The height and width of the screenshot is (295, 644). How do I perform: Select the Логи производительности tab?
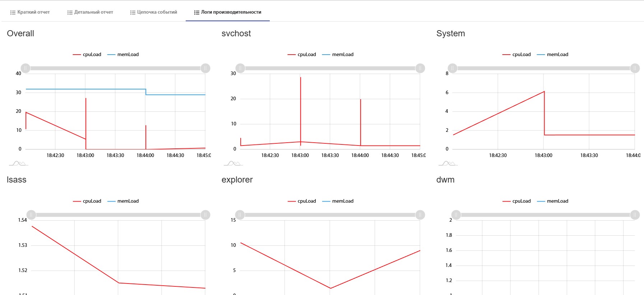[x=228, y=12]
